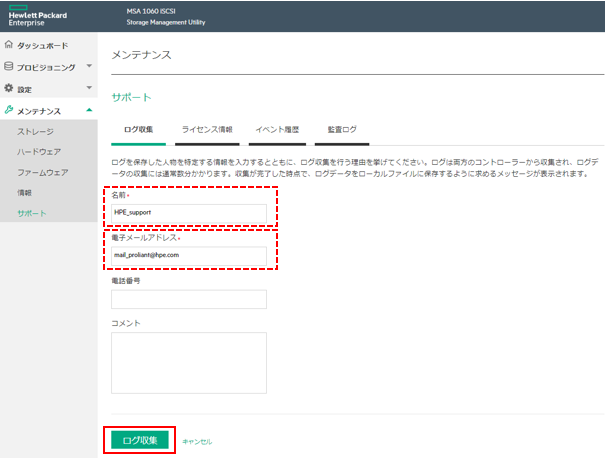Switch to the ライセンス情報 tab

click(206, 130)
